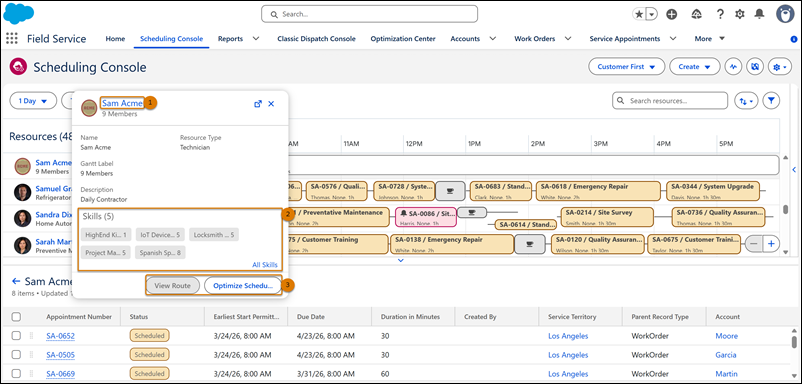Open the resource filter funnel icon
Screen dimensions: 802x384
(771, 101)
